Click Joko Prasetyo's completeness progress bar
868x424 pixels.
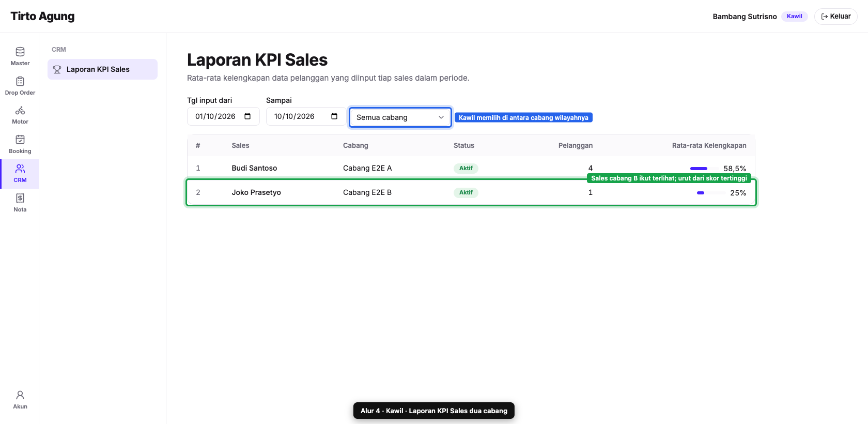[x=711, y=193]
